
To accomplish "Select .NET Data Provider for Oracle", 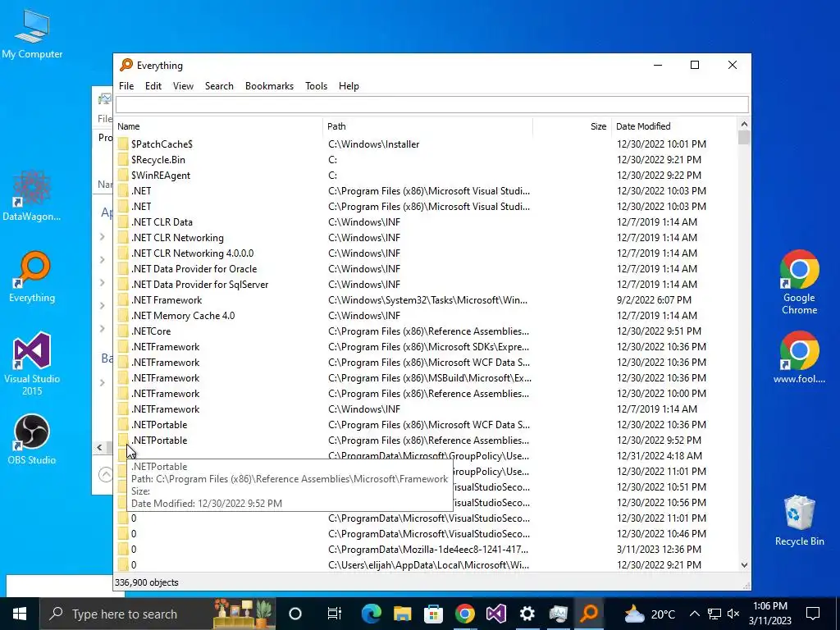I will (x=427, y=269).
